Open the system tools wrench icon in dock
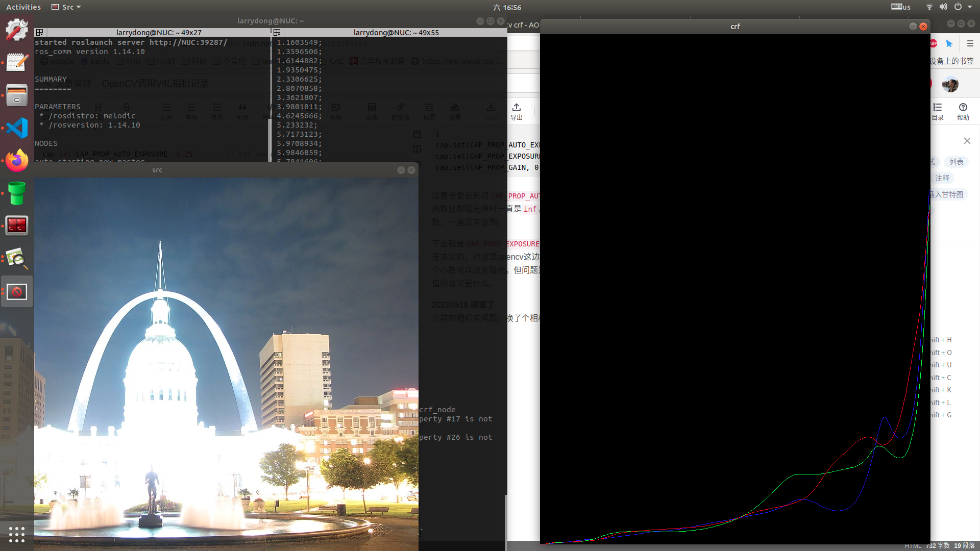Screen dimensions: 980x551 click(17, 30)
